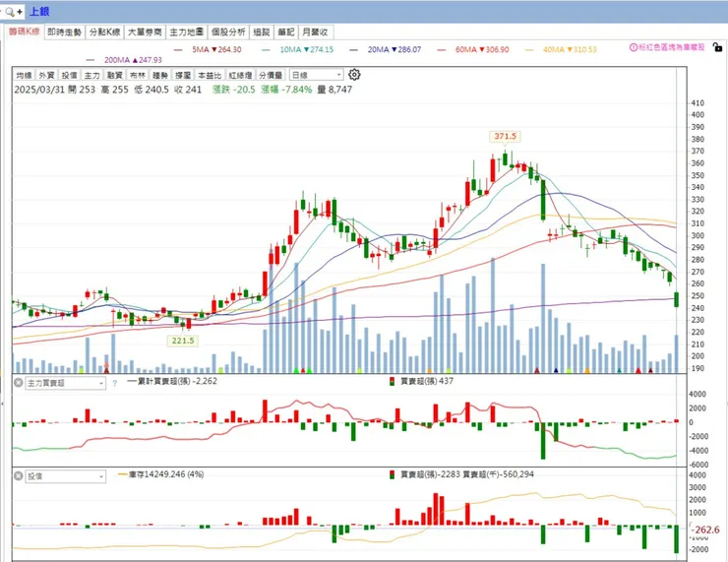Toggle the 外資 overlay button
Image resolution: width=728 pixels, height=562 pixels.
(x=46, y=75)
